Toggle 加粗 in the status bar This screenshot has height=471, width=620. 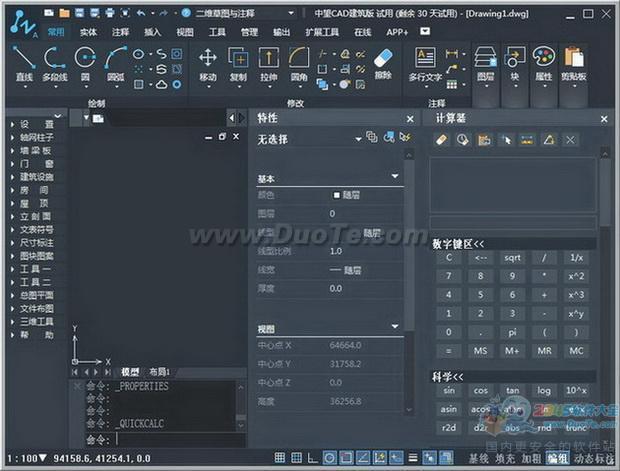pyautogui.click(x=531, y=459)
